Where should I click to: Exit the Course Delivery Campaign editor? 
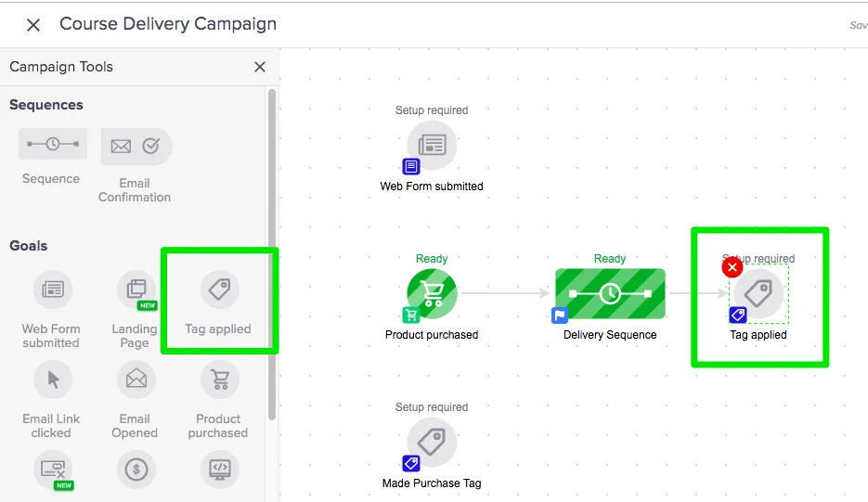tap(33, 25)
